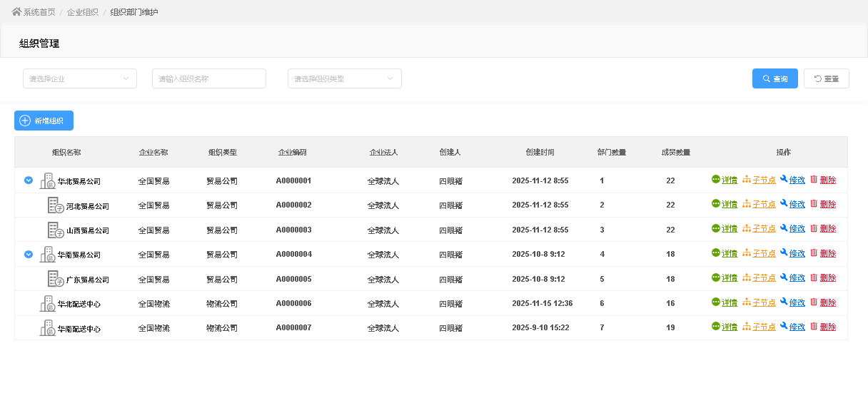The height and width of the screenshot is (393, 868).
Task: Collapse the 华南贸易公司 tree row
Action: 29,254
